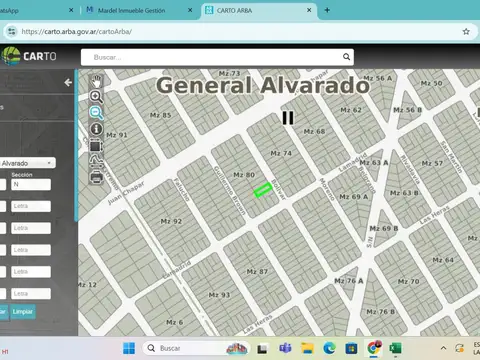Select the area measurement tool
Image resolution: width=480 pixels, height=360 pixels.
click(x=96, y=146)
